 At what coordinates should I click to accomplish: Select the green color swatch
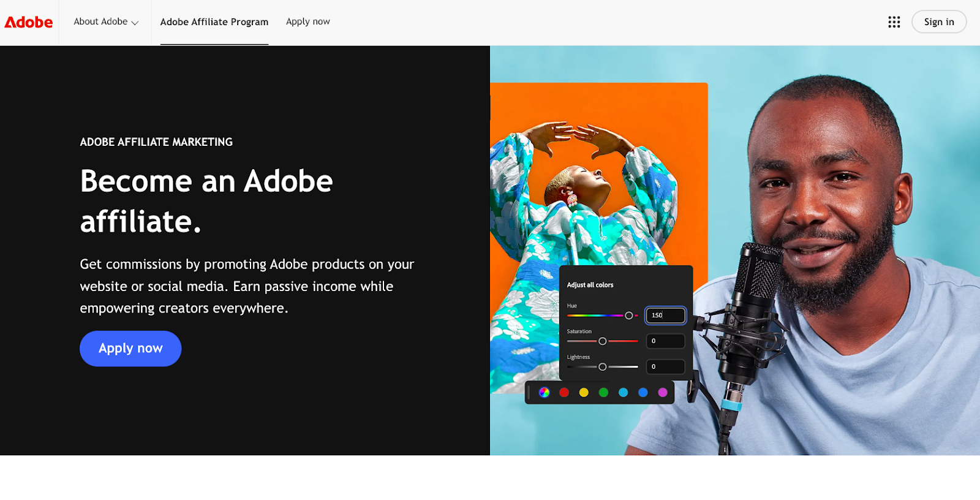click(603, 392)
